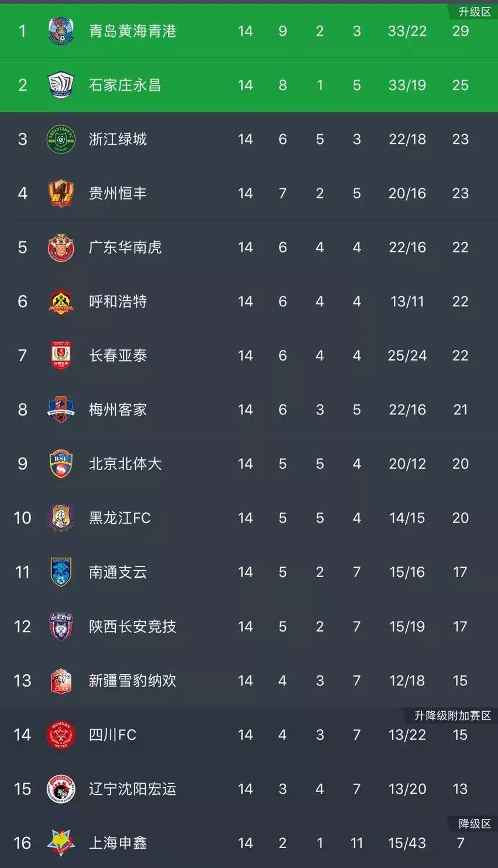Click the 黑龙江FC team logo
498x868 pixels.
pyautogui.click(x=61, y=517)
